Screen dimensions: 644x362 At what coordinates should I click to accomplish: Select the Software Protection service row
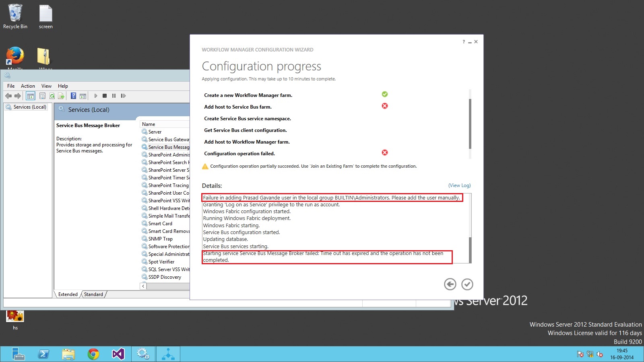pyautogui.click(x=165, y=247)
